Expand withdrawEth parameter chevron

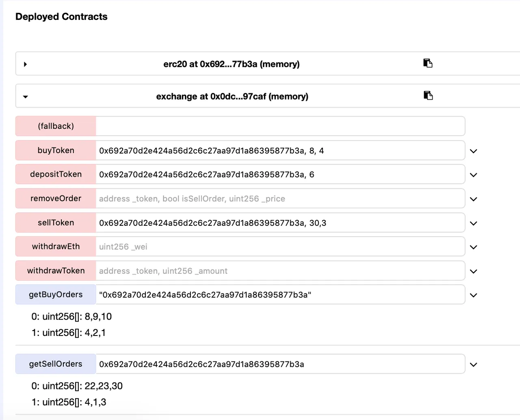[473, 247]
